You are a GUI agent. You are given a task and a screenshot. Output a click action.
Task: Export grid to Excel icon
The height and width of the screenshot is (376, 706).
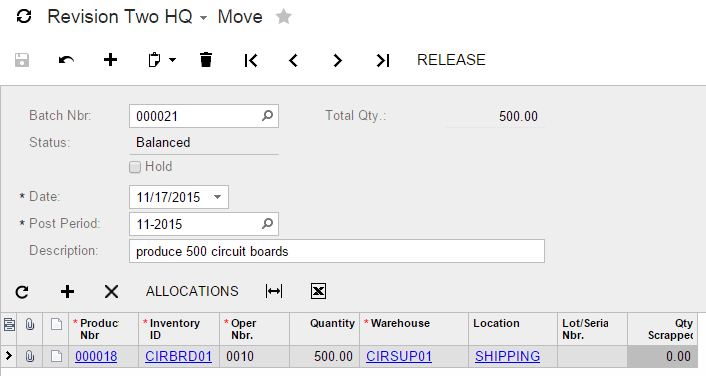coord(318,291)
